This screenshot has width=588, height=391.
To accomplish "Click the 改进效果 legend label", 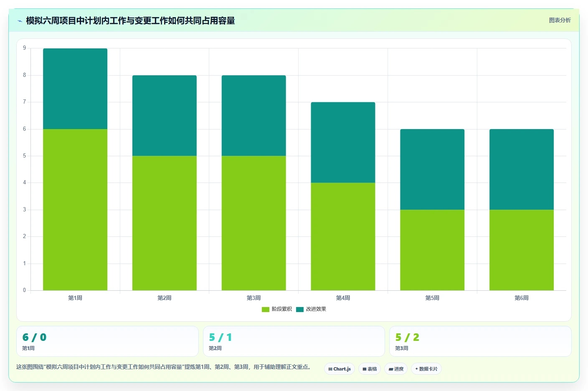I will (x=316, y=309).
